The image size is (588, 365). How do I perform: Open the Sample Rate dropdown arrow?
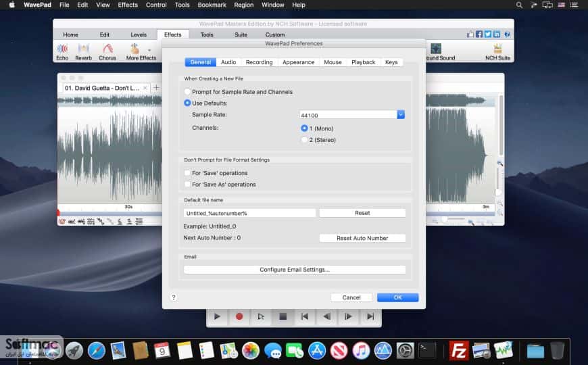401,115
